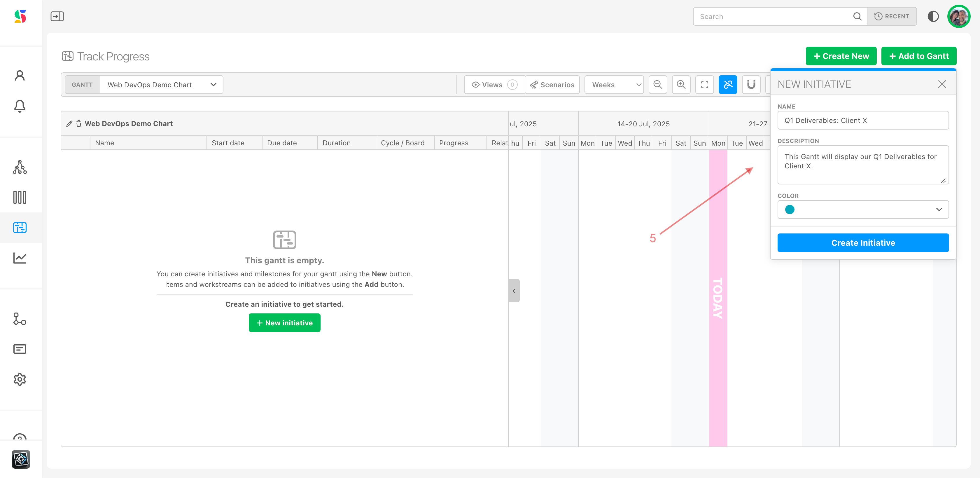Open the Web DevOps Demo Chart dropdown
The image size is (980, 478).
[161, 85]
